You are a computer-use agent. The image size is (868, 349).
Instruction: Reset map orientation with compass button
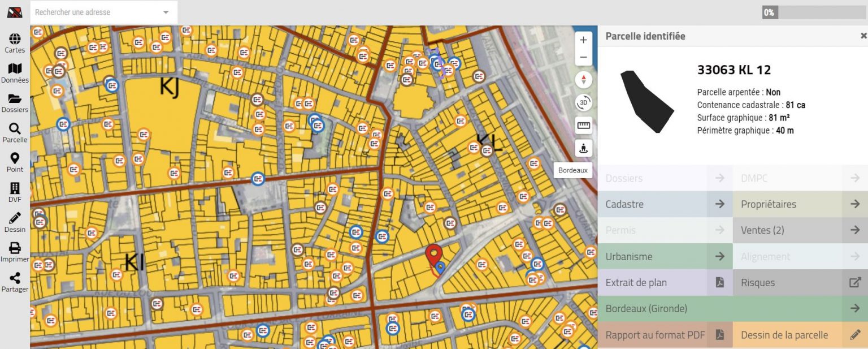click(583, 80)
